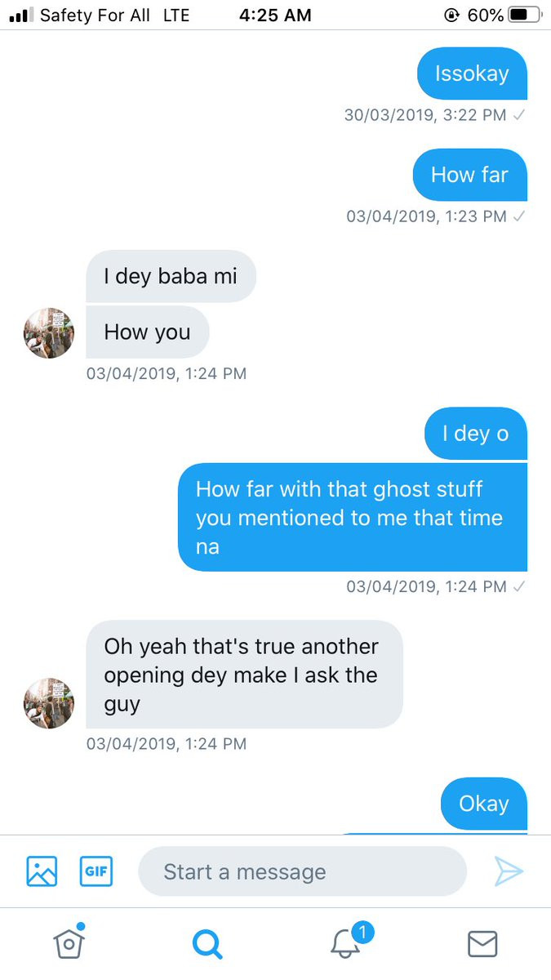Open Notifications with 1 badge
Viewport: 551px width, 980px height.
(x=347, y=943)
